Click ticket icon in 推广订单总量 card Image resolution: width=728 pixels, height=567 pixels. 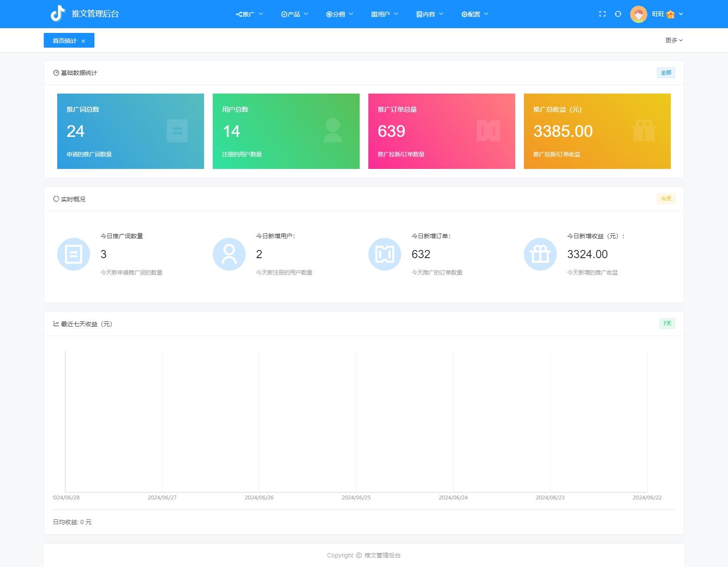pyautogui.click(x=488, y=131)
